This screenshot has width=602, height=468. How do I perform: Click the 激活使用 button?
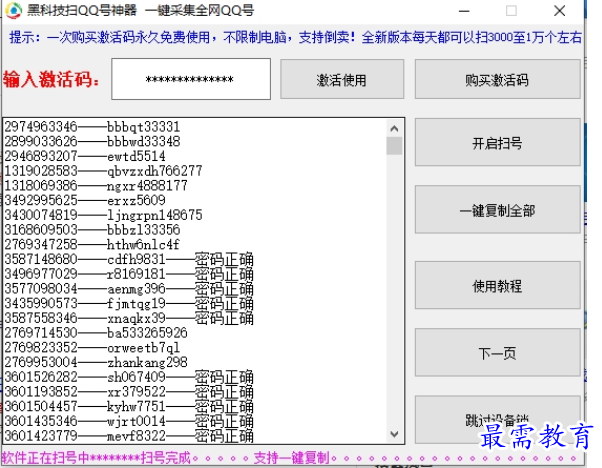click(x=342, y=79)
